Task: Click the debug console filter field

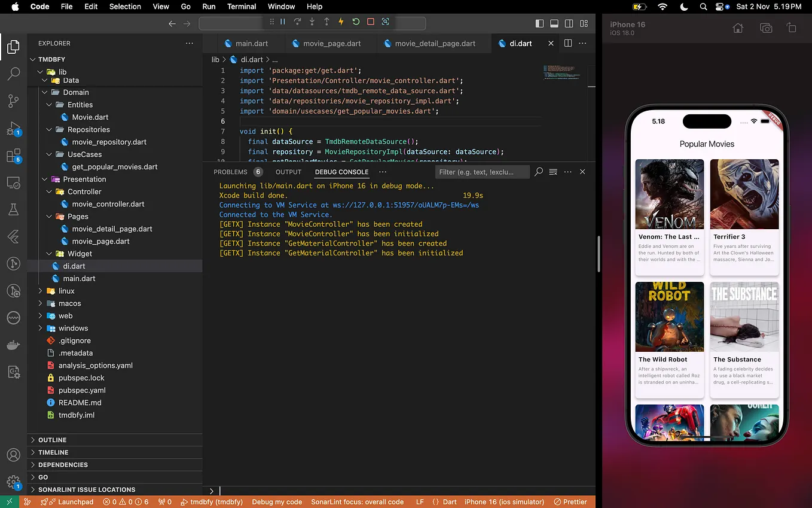Action: pyautogui.click(x=482, y=172)
